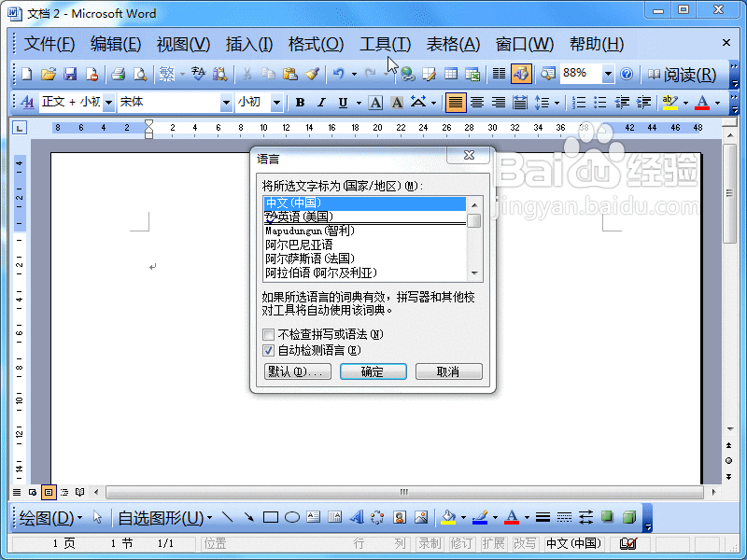The height and width of the screenshot is (560, 747).
Task: Select 阿尔巴尼亚语 in language list
Action: pyautogui.click(x=364, y=245)
